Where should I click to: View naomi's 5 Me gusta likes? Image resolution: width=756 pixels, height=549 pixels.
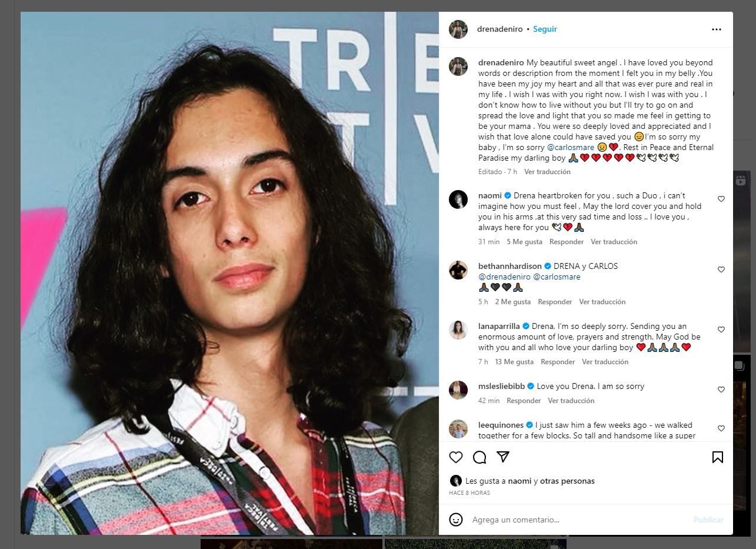[x=524, y=242]
